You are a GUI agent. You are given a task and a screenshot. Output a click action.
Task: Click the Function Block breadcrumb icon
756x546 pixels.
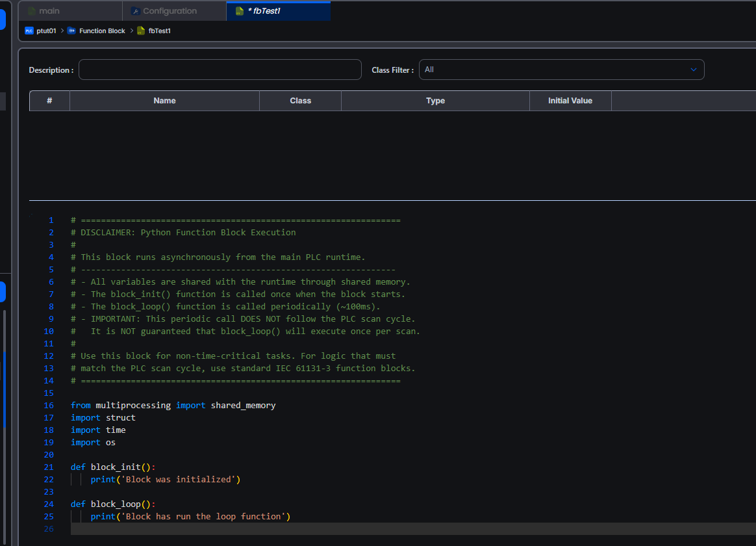(x=71, y=31)
